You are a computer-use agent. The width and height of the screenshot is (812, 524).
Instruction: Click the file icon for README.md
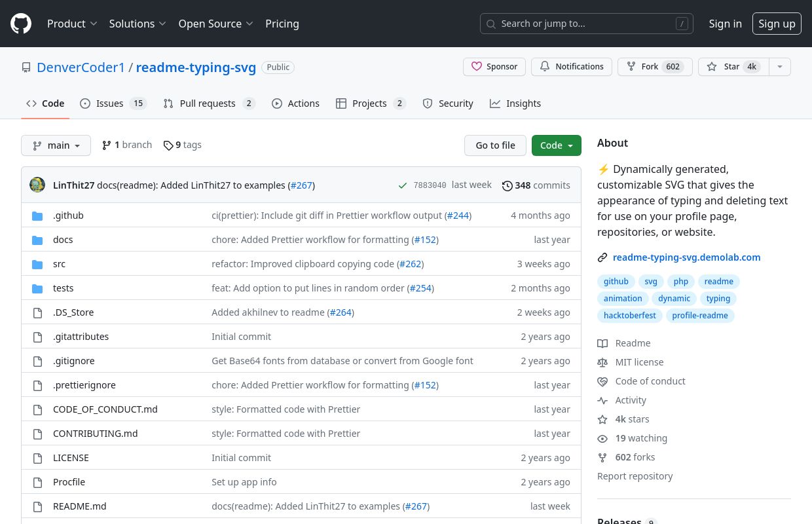[x=38, y=506]
